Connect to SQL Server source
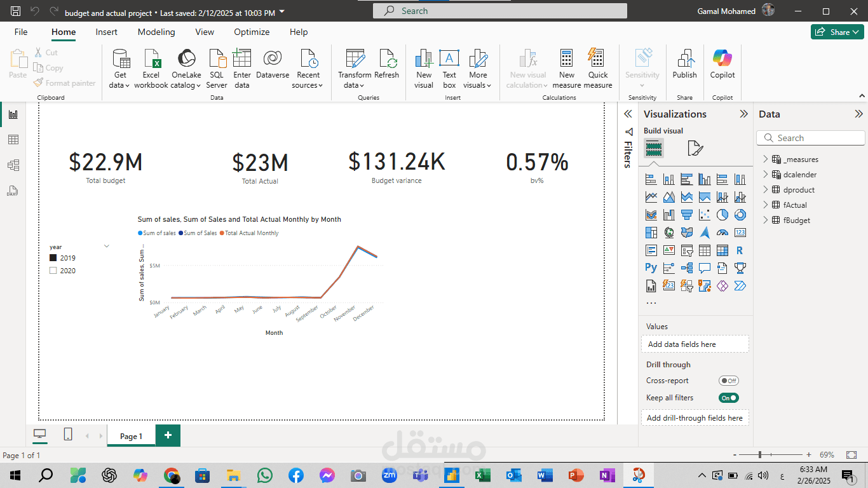The width and height of the screenshot is (868, 488). pos(217,69)
